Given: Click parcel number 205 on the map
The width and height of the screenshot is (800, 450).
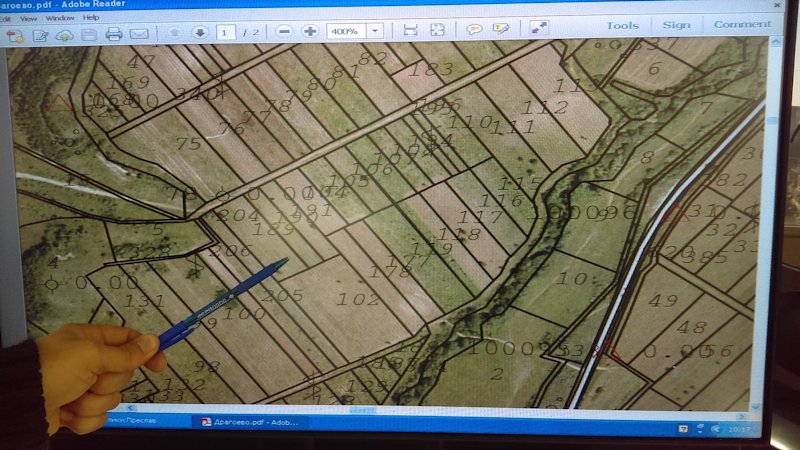Looking at the screenshot, I should click(283, 295).
